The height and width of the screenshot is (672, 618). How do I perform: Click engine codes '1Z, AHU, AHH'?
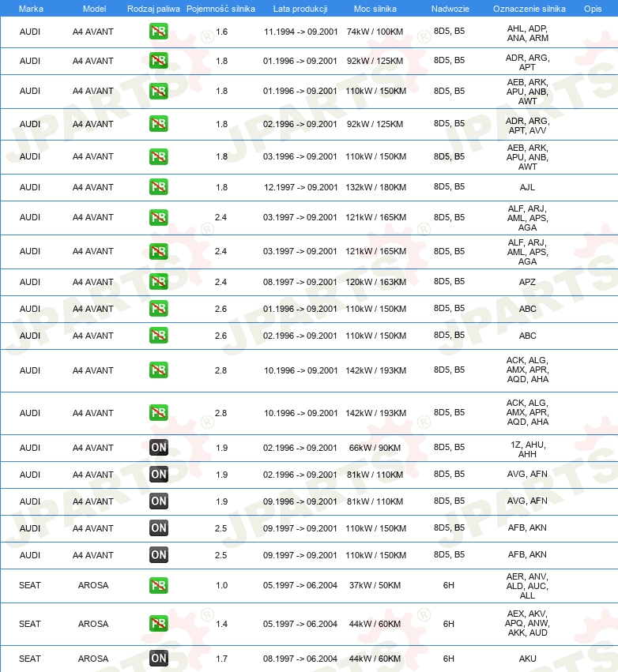tap(527, 449)
